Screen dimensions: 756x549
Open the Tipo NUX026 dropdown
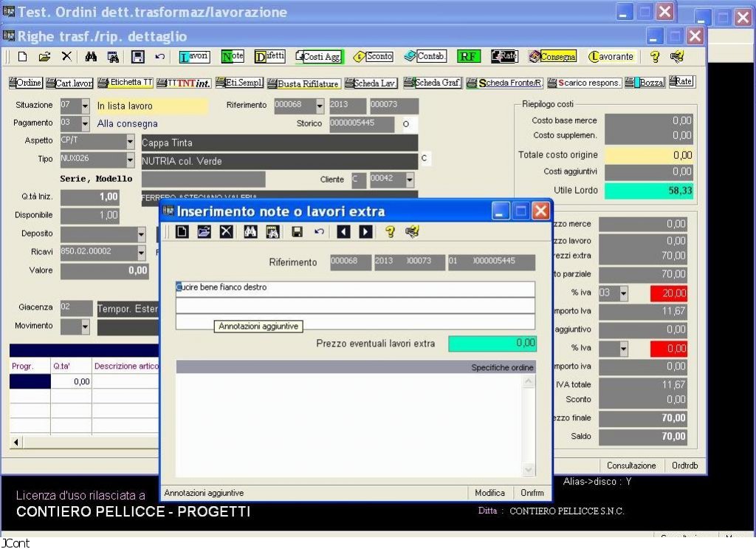(x=131, y=160)
